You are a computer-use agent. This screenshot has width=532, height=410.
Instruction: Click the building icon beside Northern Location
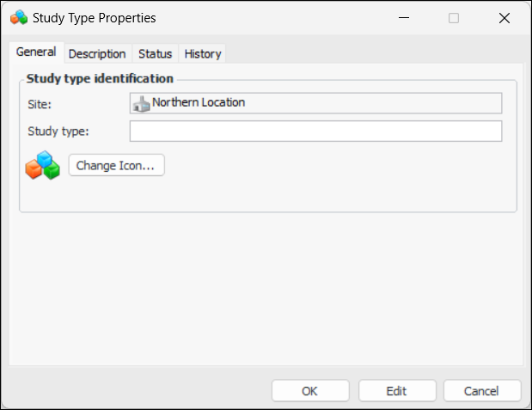141,103
